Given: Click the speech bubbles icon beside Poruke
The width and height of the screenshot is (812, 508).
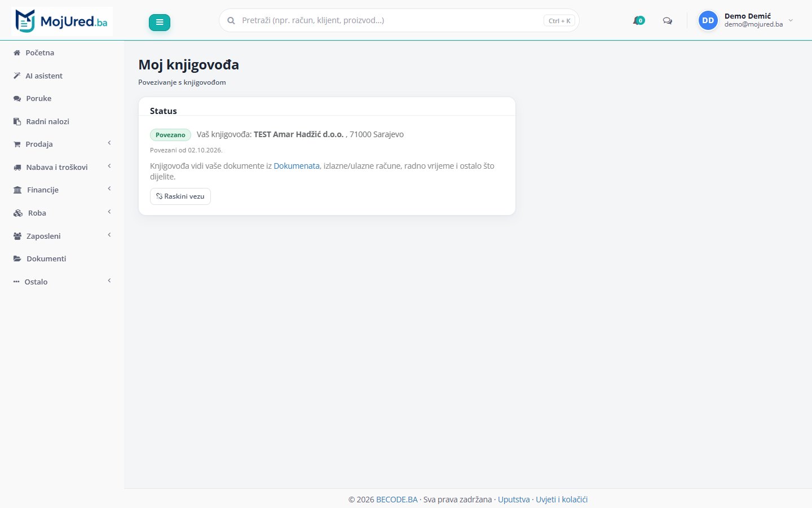Looking at the screenshot, I should click(17, 98).
